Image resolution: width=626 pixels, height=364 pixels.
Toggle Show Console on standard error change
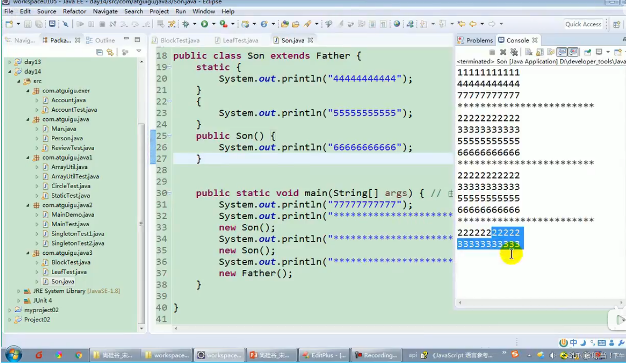573,52
